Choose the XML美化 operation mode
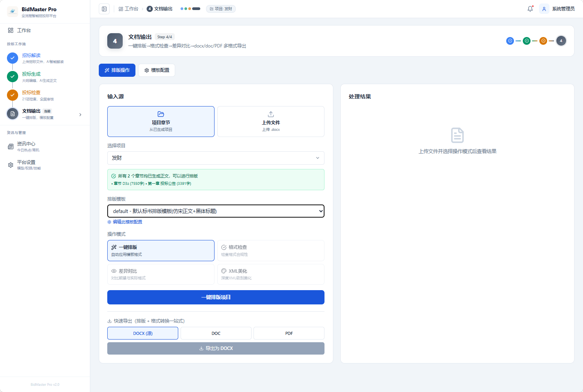 tap(271, 274)
